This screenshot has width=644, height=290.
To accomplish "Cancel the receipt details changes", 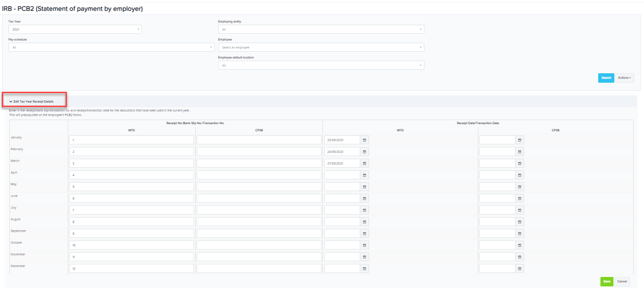I will [x=622, y=281].
